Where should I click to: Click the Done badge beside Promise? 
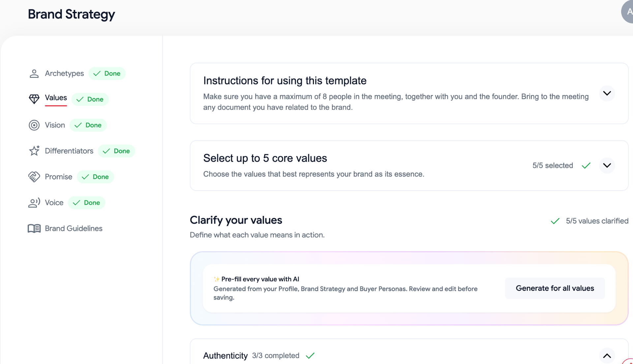pos(95,177)
